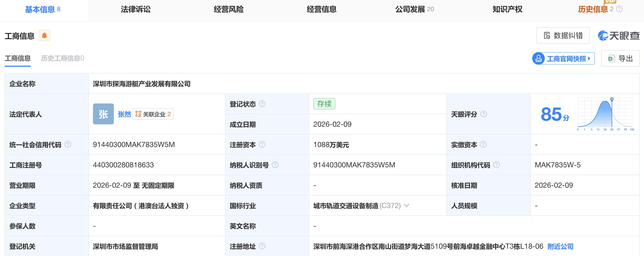Screen dimensions: 644x256
Task: Expand the 国标行业 industry dropdown chevron
Action: (407, 205)
